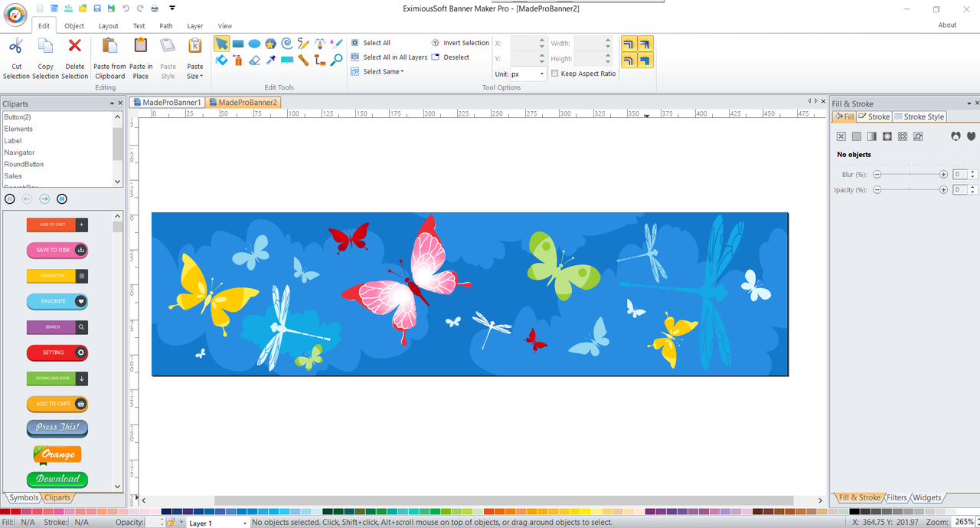Open the Text ribbon tab
980x528 pixels.
click(x=139, y=25)
